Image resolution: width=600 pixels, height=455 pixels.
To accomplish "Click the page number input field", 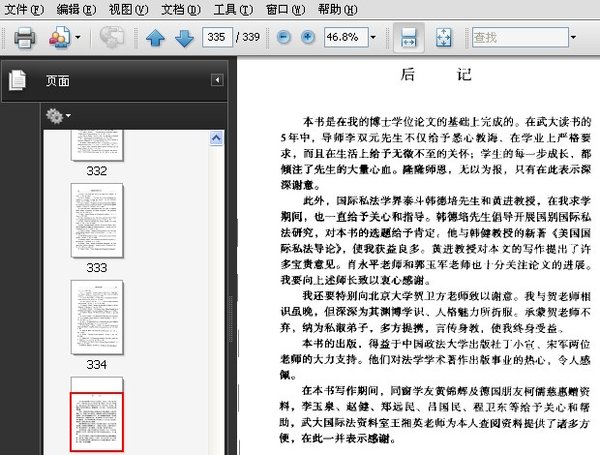I will (215, 38).
